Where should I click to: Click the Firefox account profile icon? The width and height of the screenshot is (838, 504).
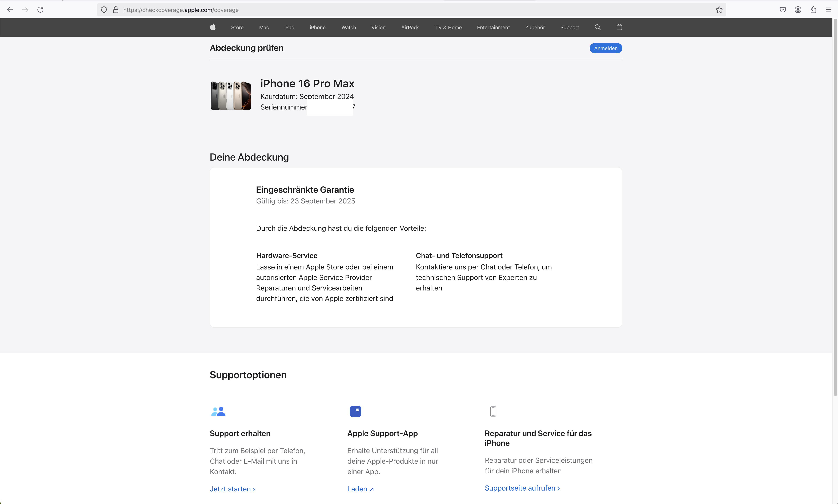[798, 10]
